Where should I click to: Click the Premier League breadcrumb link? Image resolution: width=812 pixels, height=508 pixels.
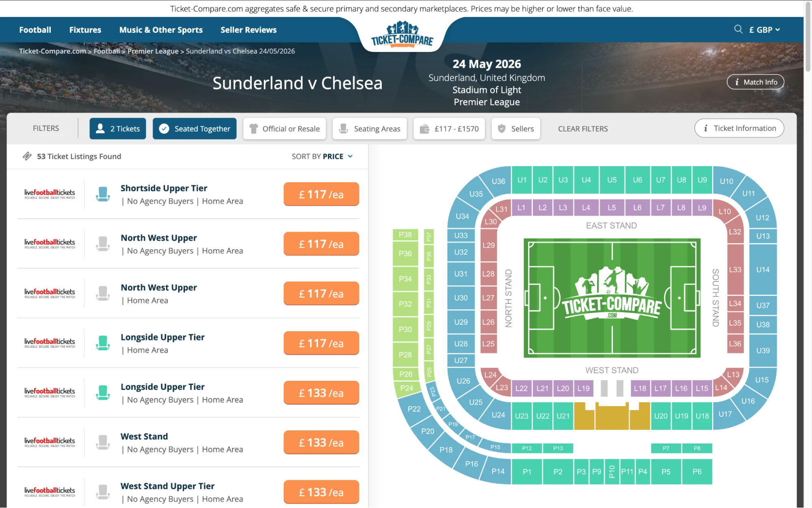(152, 51)
